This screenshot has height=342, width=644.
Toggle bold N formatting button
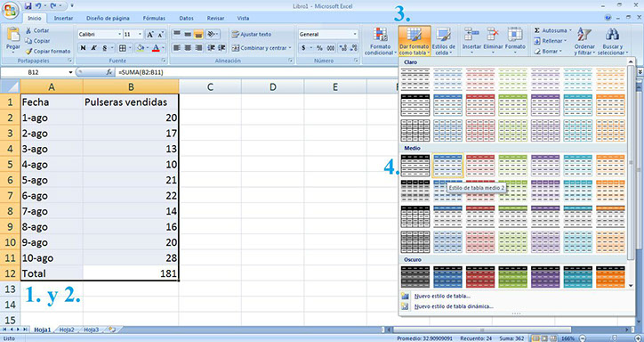click(x=83, y=48)
